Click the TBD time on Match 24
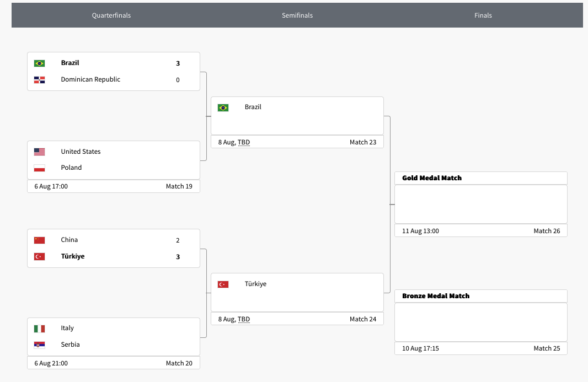Viewport: 588px width, 382px height. tap(244, 319)
